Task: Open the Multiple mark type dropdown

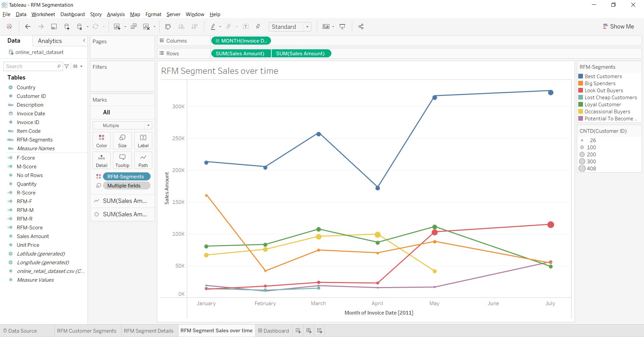Action: pos(148,125)
